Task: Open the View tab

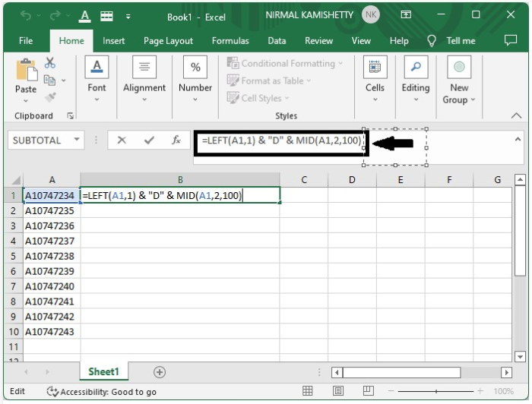Action: click(361, 41)
